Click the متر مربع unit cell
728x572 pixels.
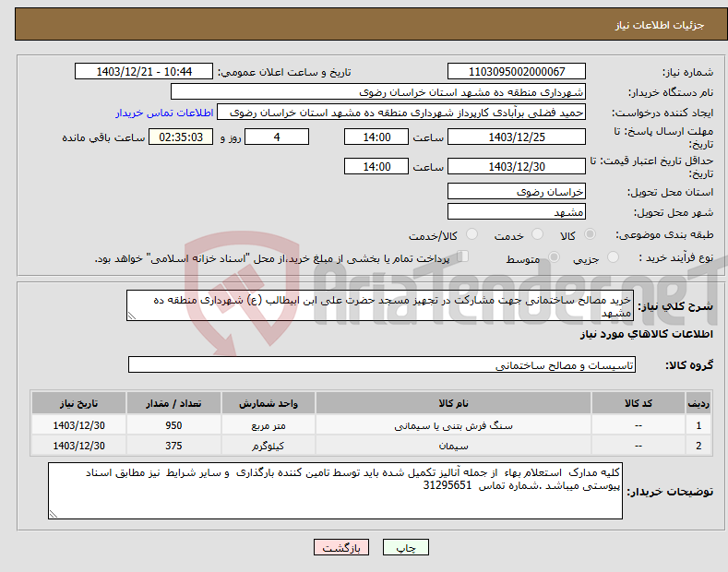tap(269, 425)
